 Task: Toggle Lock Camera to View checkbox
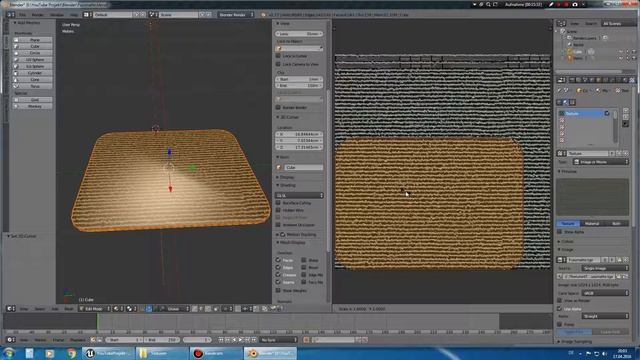point(278,64)
